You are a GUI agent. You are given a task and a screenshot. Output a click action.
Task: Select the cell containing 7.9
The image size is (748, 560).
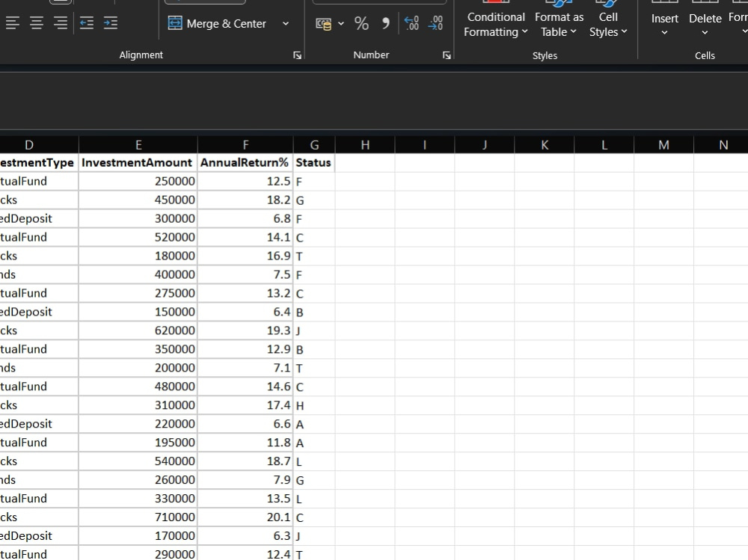245,480
